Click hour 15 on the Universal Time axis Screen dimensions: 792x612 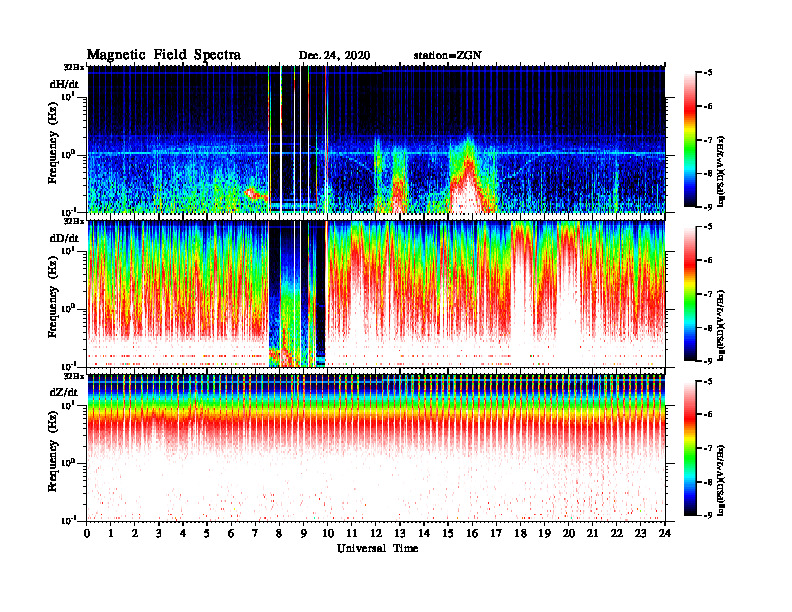448,534
